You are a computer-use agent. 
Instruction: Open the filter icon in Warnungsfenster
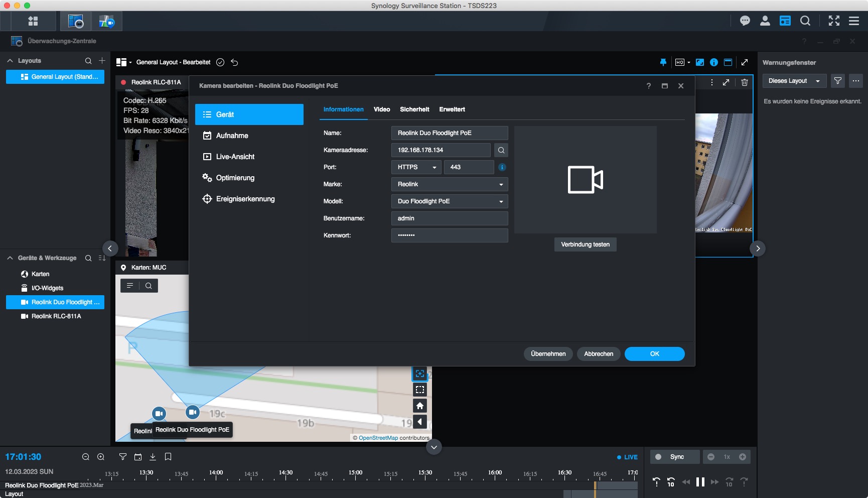click(x=837, y=81)
